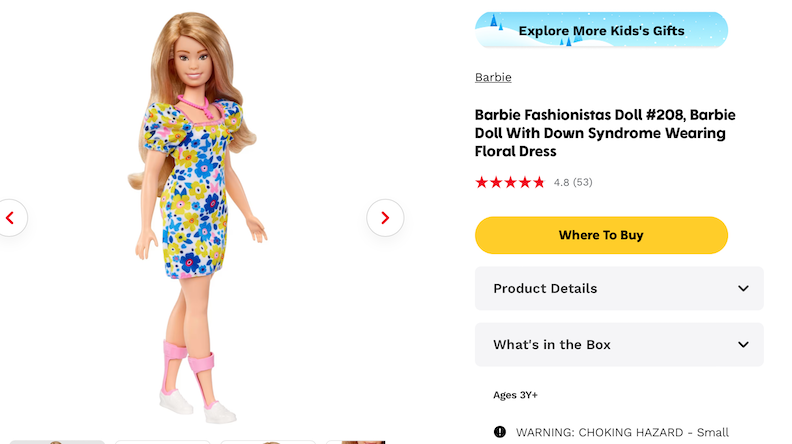
Task: Show the previous product image
Action: pyautogui.click(x=10, y=217)
